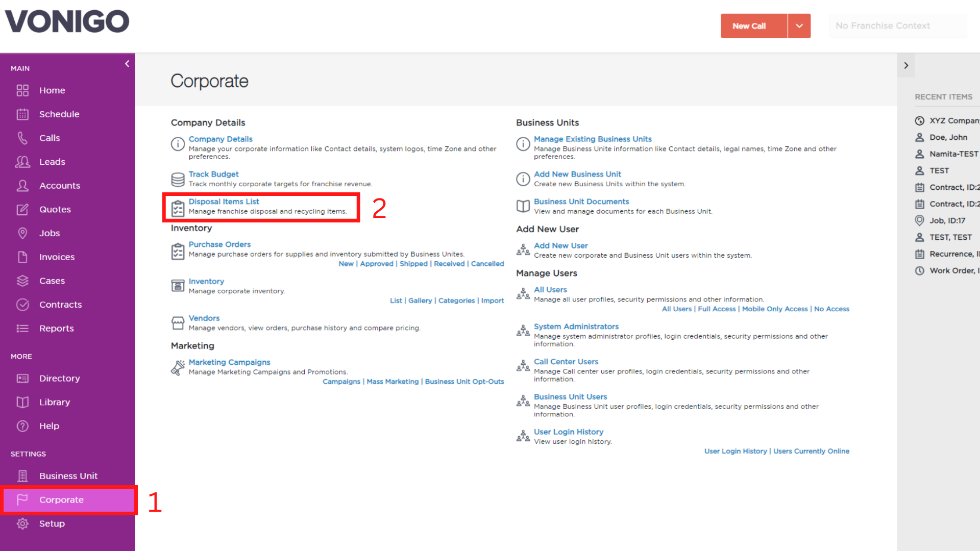Click the Help question mark icon

[22, 426]
